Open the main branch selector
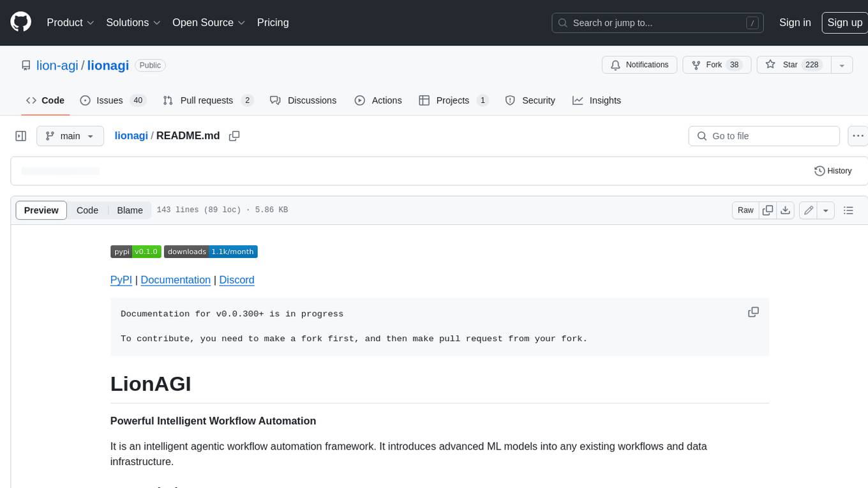Image resolution: width=868 pixels, height=488 pixels. pyautogui.click(x=70, y=136)
